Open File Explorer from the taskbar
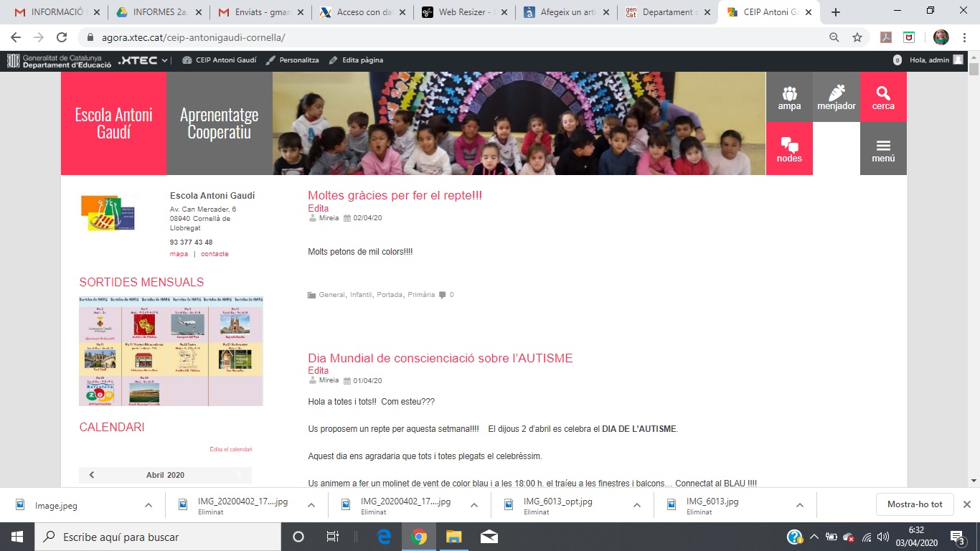This screenshot has height=551, width=980. tap(453, 537)
